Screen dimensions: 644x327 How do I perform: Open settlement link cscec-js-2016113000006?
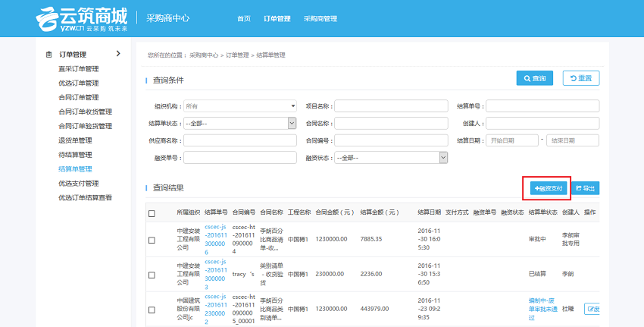click(216, 240)
